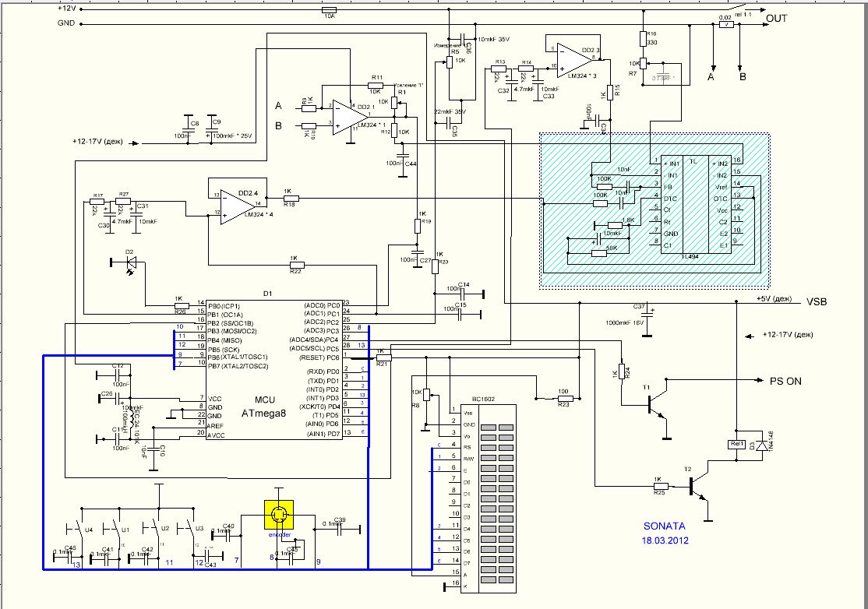Click the LM324 * 4 label

click(259, 215)
